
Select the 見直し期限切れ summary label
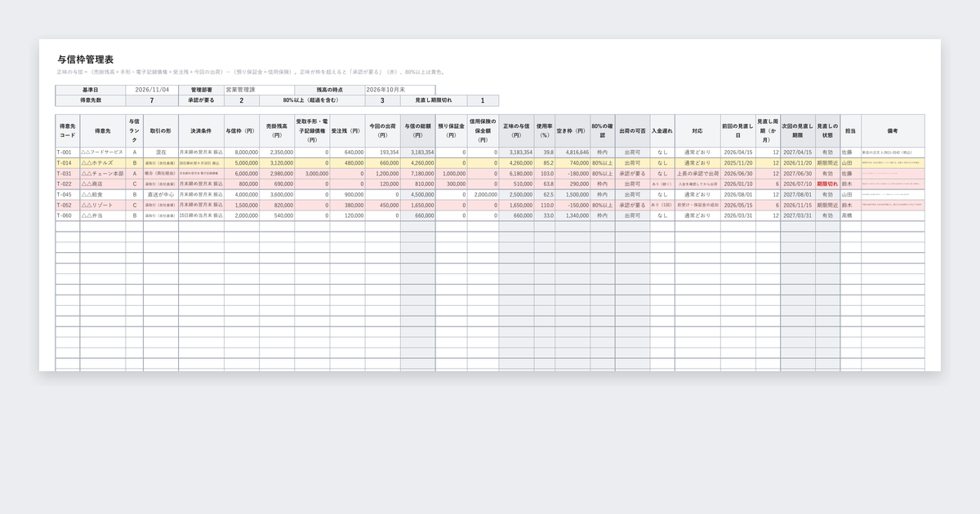(434, 100)
